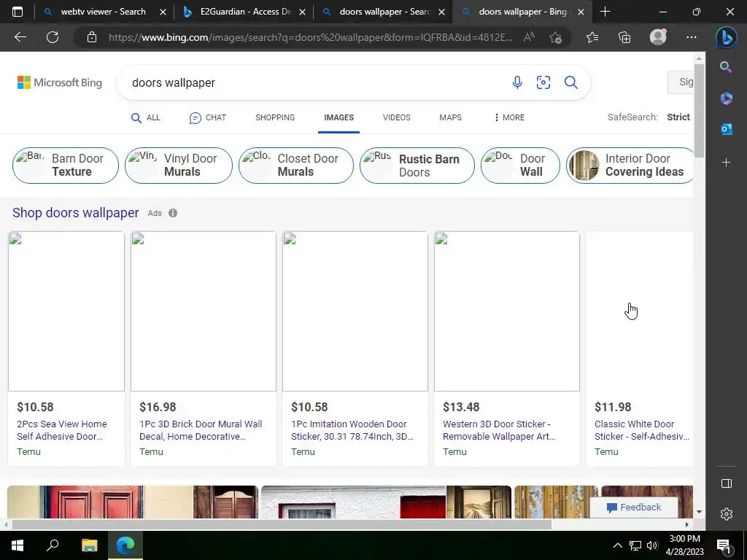Image resolution: width=747 pixels, height=560 pixels.
Task: Open 2Pcs Sea View Home product
Action: [66, 349]
